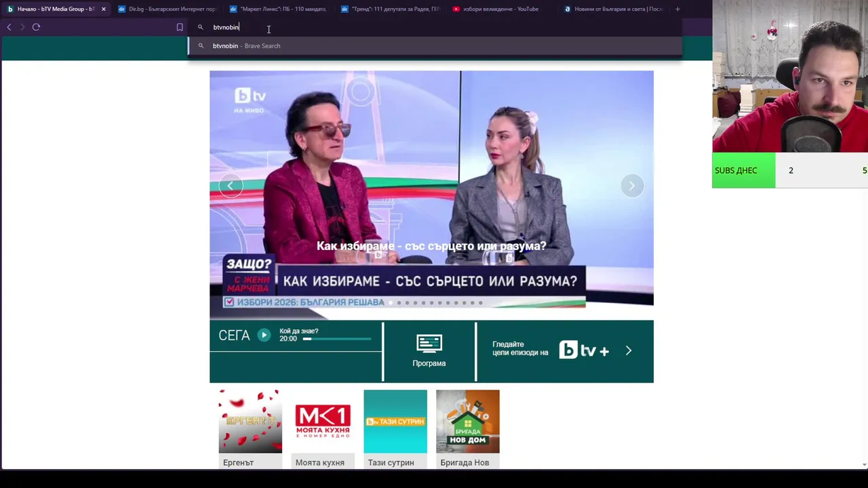The height and width of the screenshot is (488, 868).
Task: Go to the next carousel slide
Action: pos(632,186)
